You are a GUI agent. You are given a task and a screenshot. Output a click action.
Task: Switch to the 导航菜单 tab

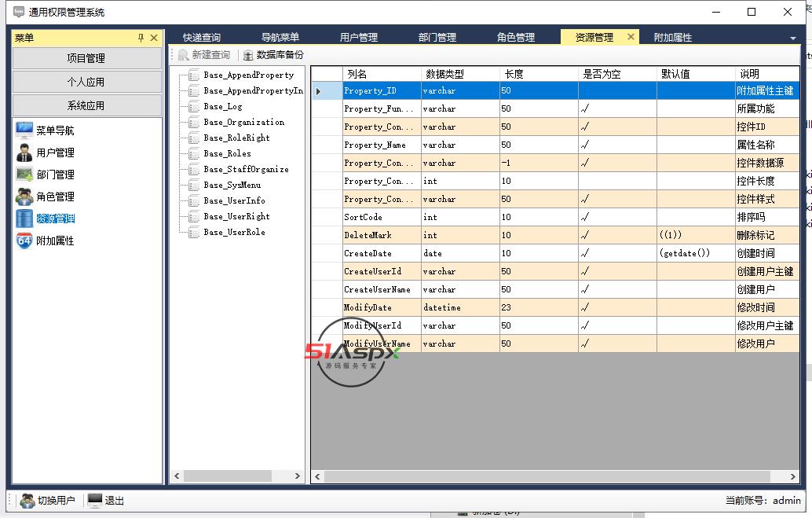(x=280, y=37)
